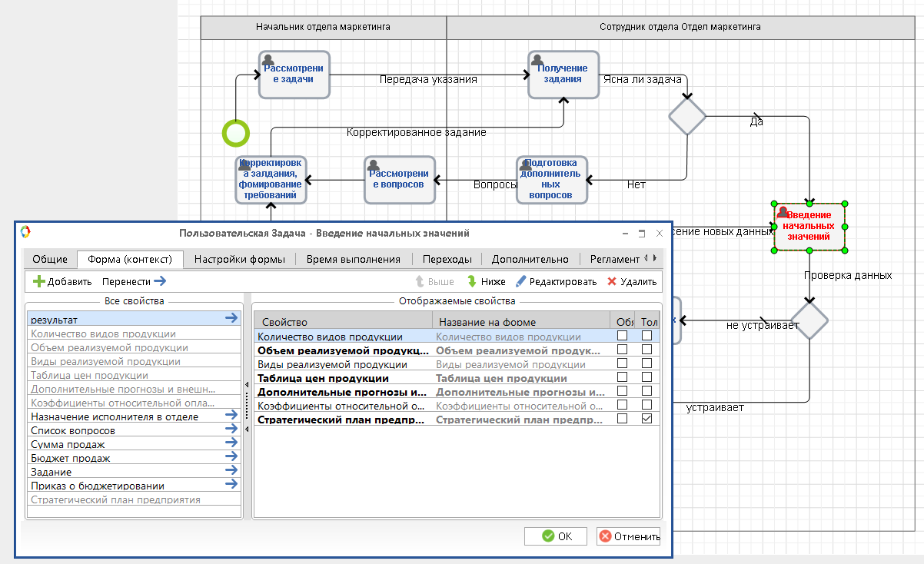This screenshot has width=924, height=564.
Task: Toggle Тол checkbox for Виды реализуемой продукции
Action: coord(647,364)
